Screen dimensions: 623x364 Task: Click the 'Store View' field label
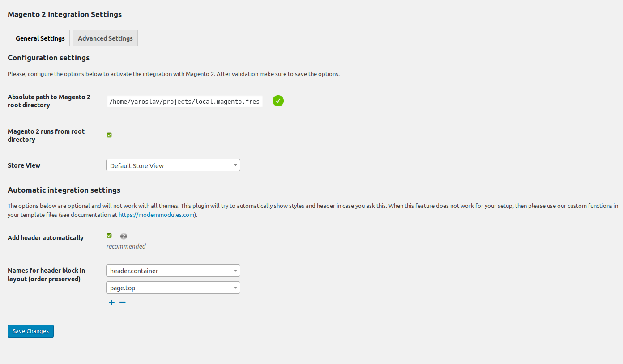pos(24,165)
